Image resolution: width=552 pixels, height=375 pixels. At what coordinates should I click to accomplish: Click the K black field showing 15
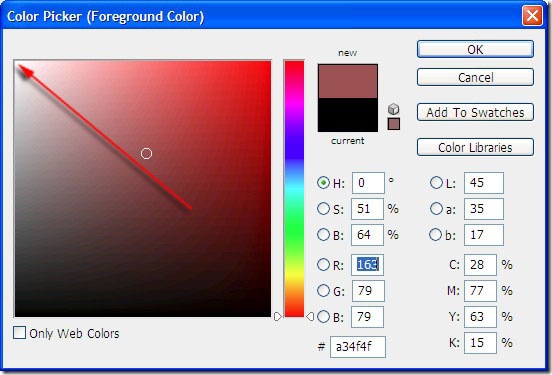pyautogui.click(x=480, y=343)
